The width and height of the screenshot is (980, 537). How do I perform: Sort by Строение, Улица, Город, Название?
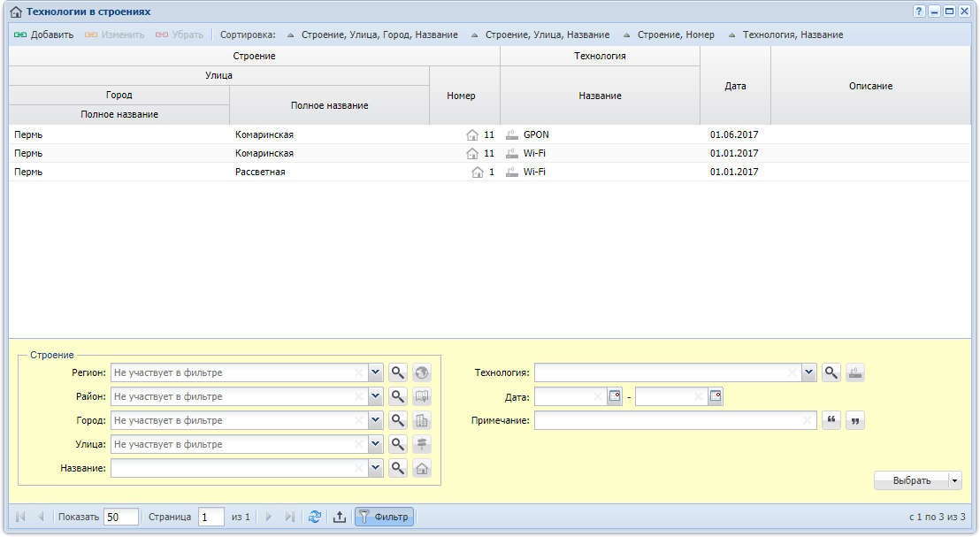(x=372, y=35)
